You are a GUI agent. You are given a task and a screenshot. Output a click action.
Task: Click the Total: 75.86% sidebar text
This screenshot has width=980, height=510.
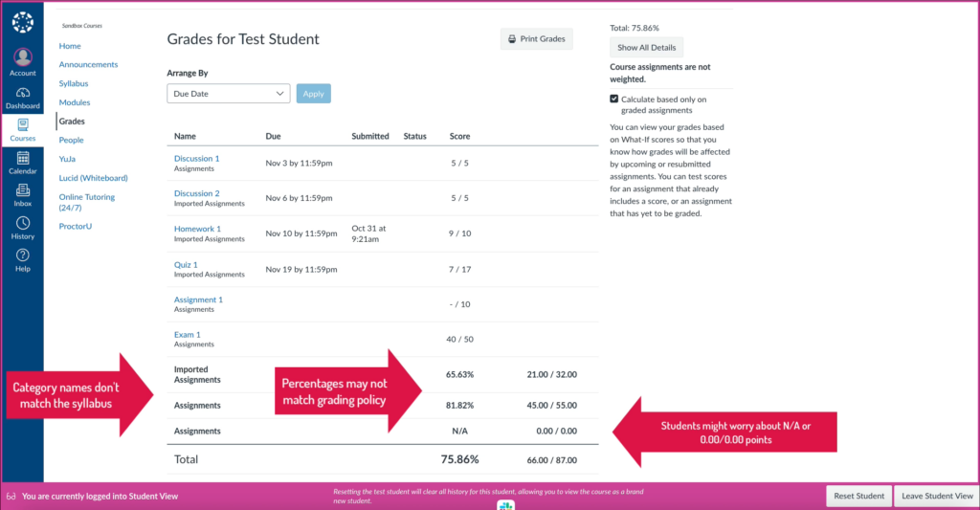click(635, 28)
